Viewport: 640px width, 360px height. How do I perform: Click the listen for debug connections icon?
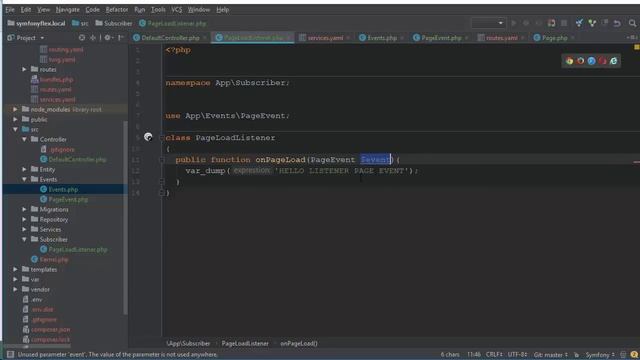551,23
